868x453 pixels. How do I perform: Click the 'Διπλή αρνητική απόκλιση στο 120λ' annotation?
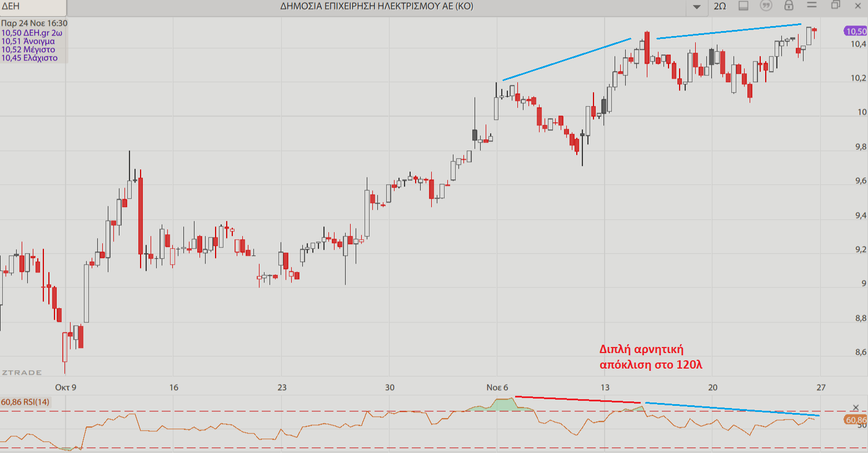[651, 357]
